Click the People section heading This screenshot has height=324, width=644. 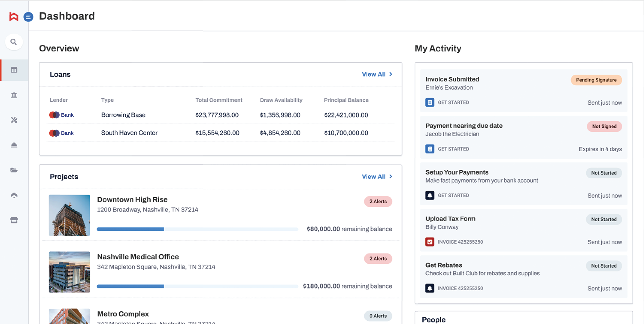pyautogui.click(x=434, y=320)
